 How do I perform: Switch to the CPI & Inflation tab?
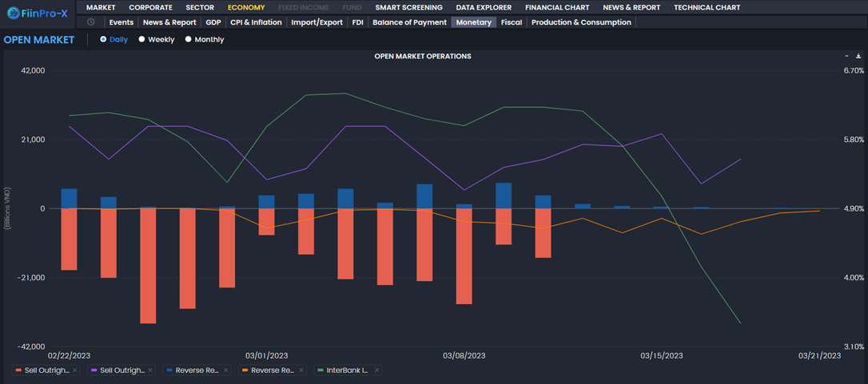tap(256, 22)
